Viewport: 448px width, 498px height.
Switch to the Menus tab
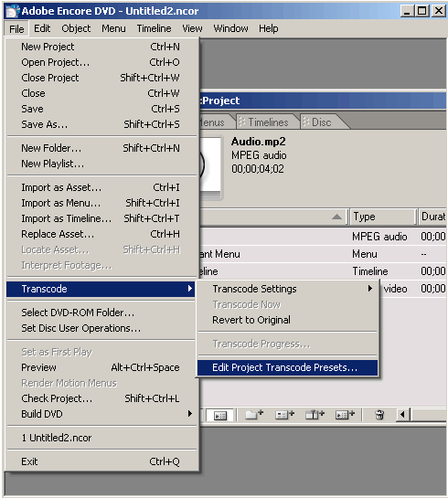[215, 122]
